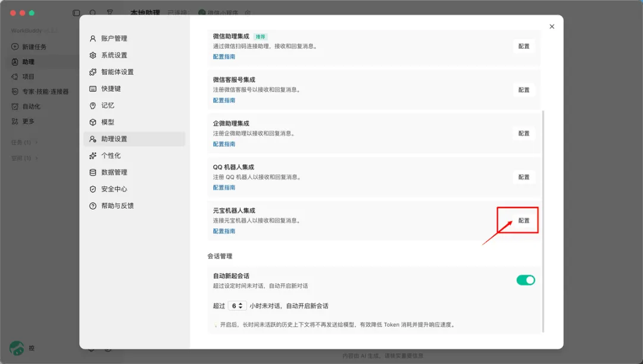Click the 系统设置 gear icon
This screenshot has height=364, width=643.
(x=93, y=55)
